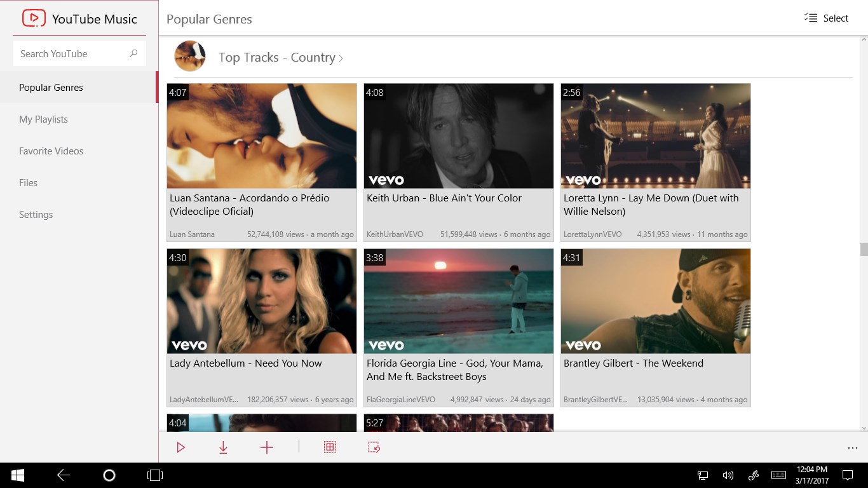Open the more options ellipsis in bottom toolbar
This screenshot has width=868, height=488.
click(x=853, y=448)
